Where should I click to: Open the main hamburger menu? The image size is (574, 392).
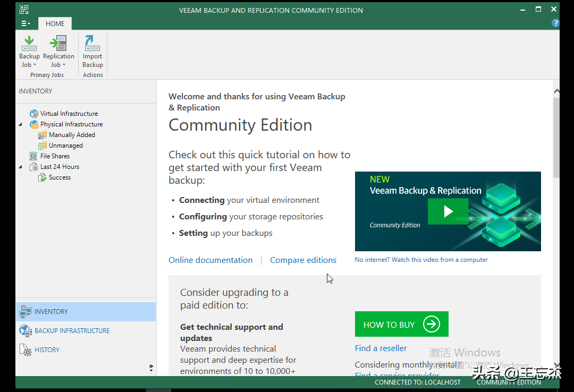[x=26, y=23]
